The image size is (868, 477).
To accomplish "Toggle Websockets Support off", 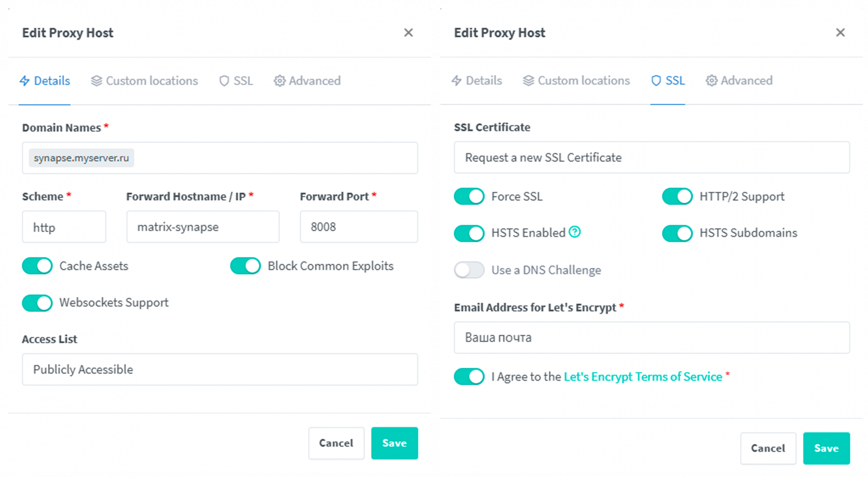I will click(x=37, y=303).
